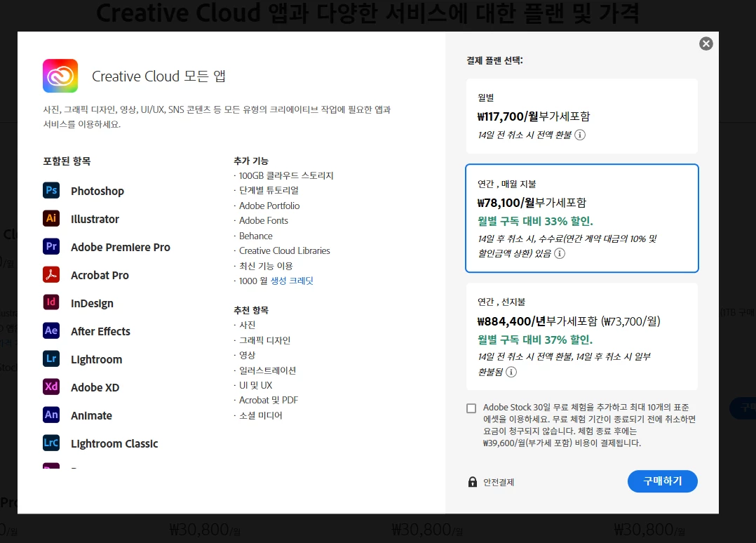Image resolution: width=756 pixels, height=543 pixels.
Task: Click the 추가 기능 heading
Action: 251,161
